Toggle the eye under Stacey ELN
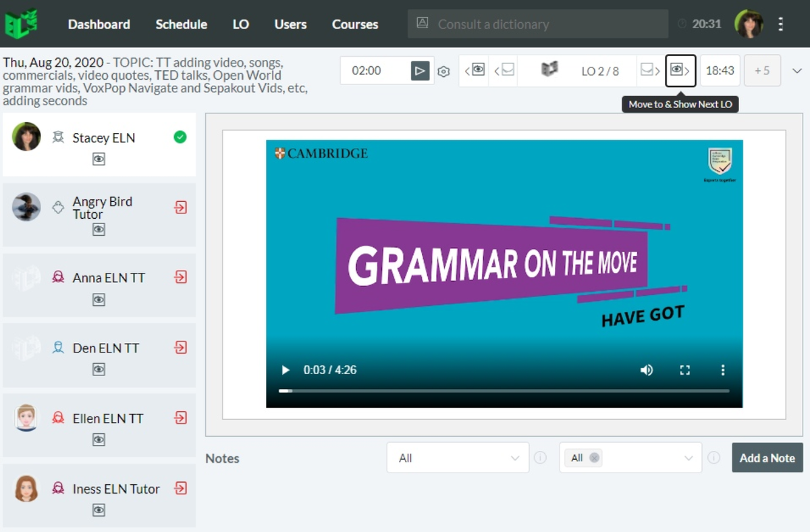This screenshot has width=810, height=532. (99, 159)
